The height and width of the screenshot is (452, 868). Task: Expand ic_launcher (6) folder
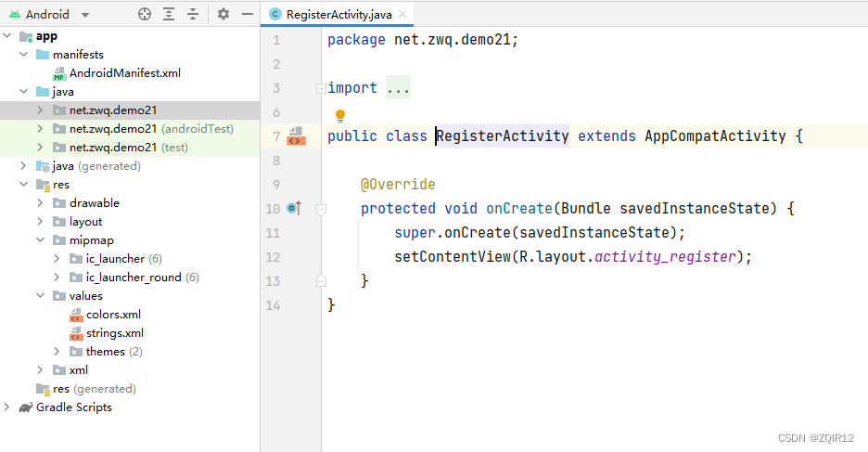tap(57, 259)
